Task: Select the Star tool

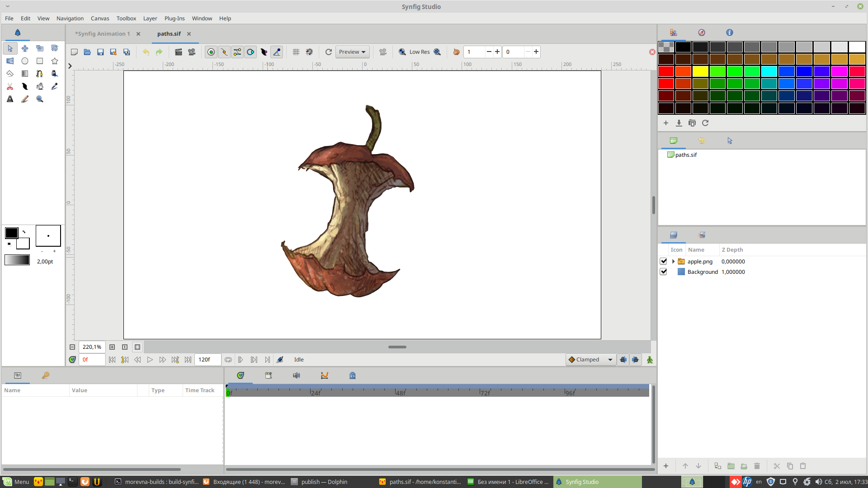Action: pyautogui.click(x=55, y=61)
